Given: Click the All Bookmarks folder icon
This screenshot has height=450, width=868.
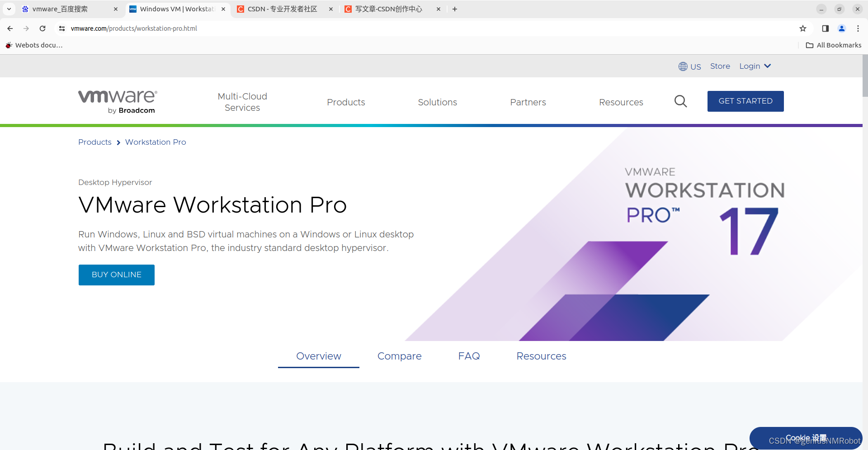Looking at the screenshot, I should click(x=810, y=45).
